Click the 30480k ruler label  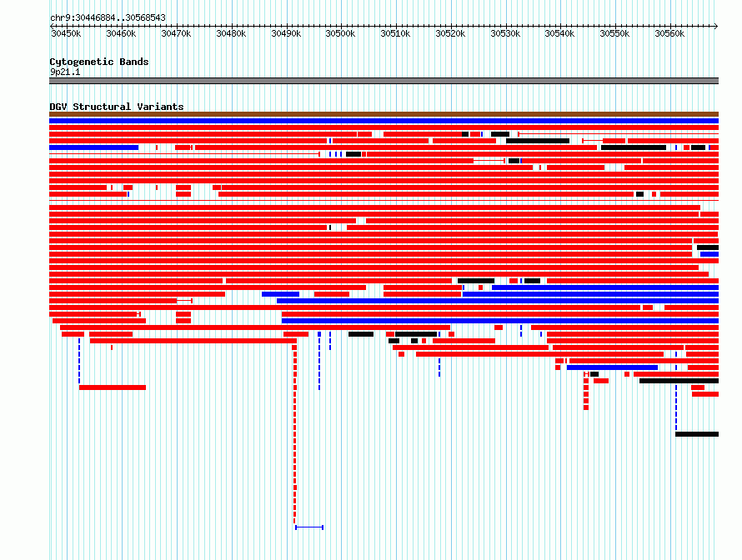coord(231,33)
